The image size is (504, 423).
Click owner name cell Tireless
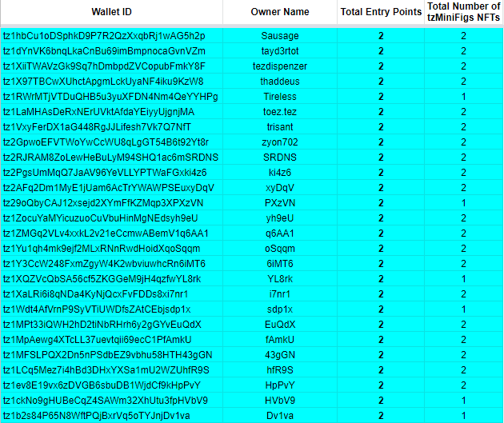(280, 97)
